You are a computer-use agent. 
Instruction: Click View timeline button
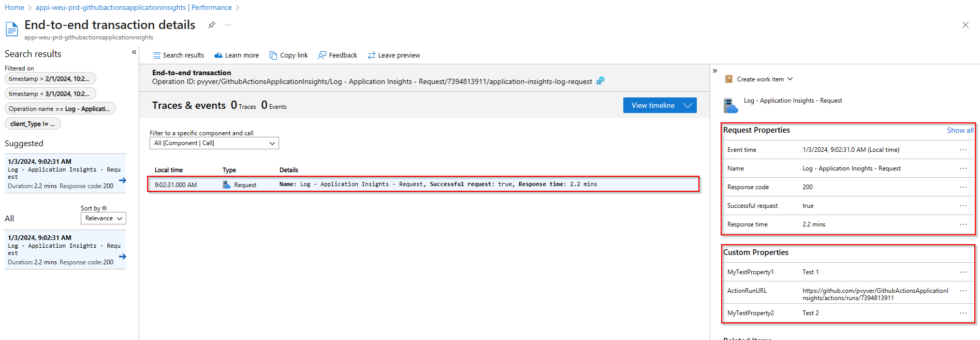[660, 105]
